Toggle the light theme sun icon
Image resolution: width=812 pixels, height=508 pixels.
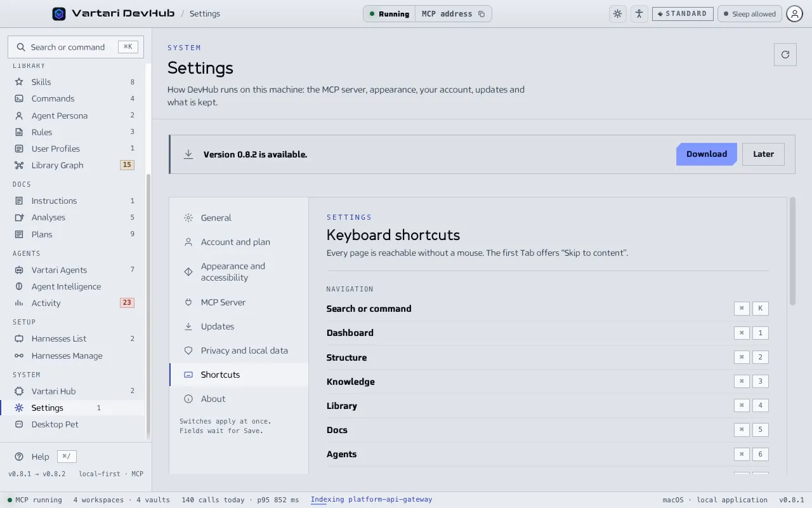617,13
